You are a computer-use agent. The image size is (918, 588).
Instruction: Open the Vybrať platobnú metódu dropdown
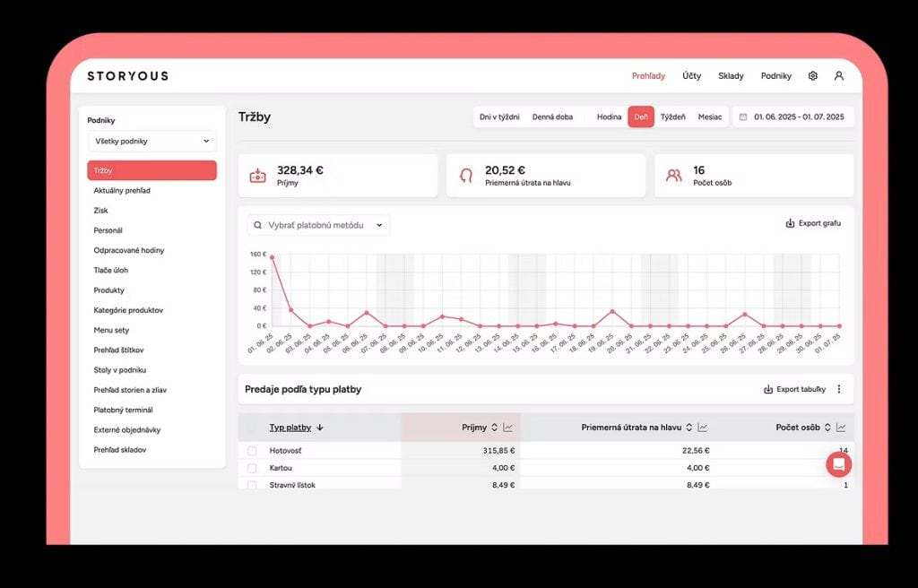point(318,225)
